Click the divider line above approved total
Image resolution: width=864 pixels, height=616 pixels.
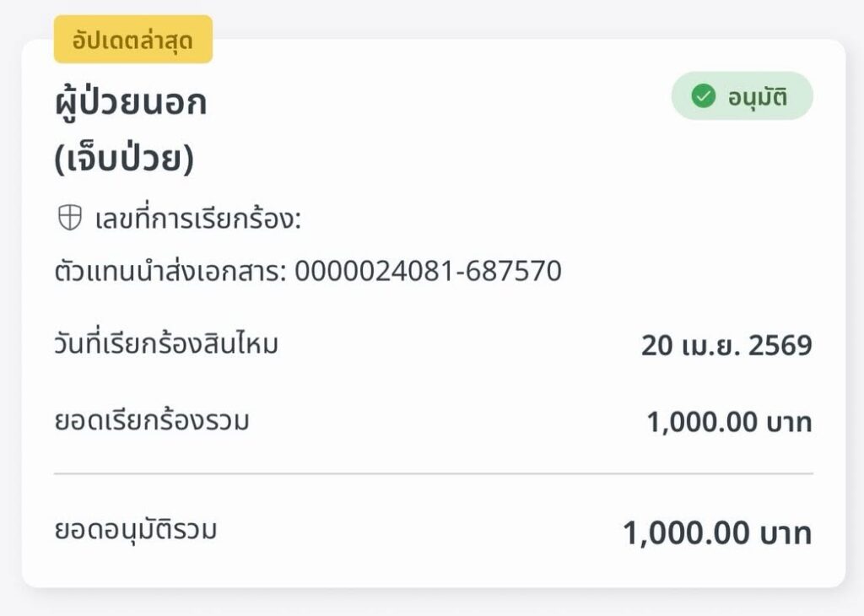click(x=434, y=473)
